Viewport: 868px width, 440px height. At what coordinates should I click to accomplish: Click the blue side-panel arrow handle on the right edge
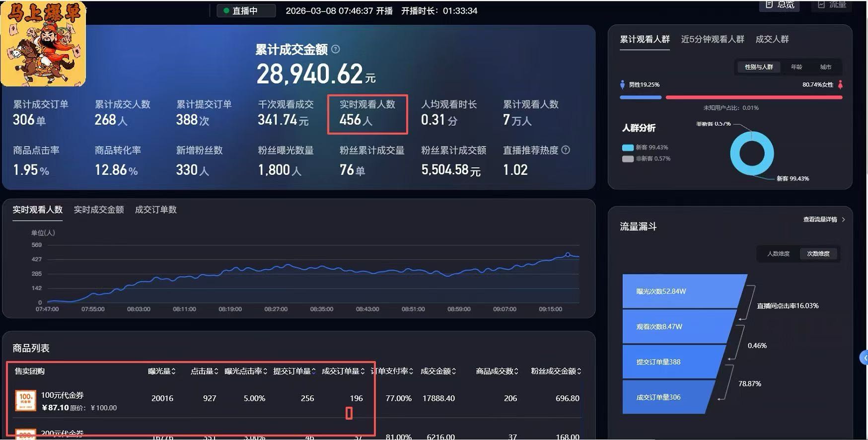[864, 358]
